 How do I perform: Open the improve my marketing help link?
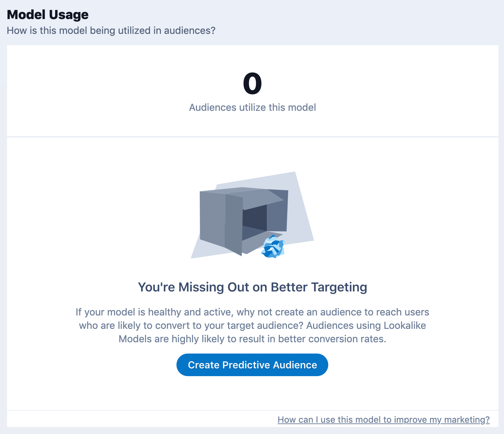coord(384,420)
